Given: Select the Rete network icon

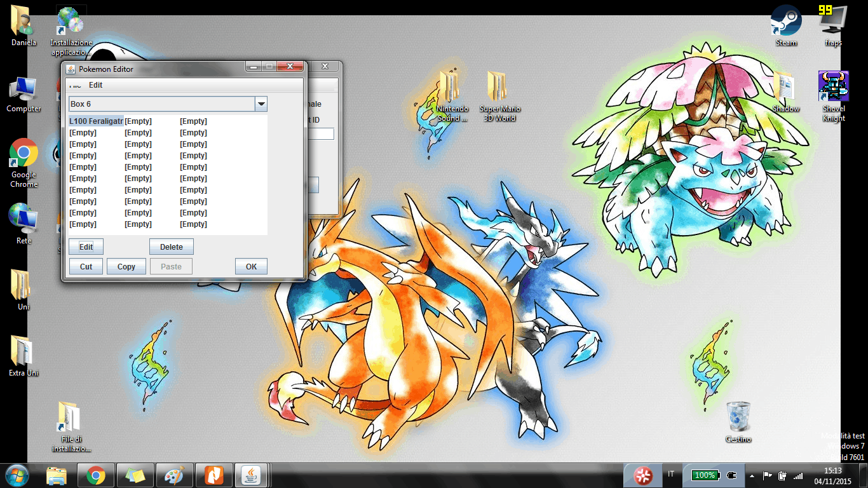Looking at the screenshot, I should click(x=24, y=224).
